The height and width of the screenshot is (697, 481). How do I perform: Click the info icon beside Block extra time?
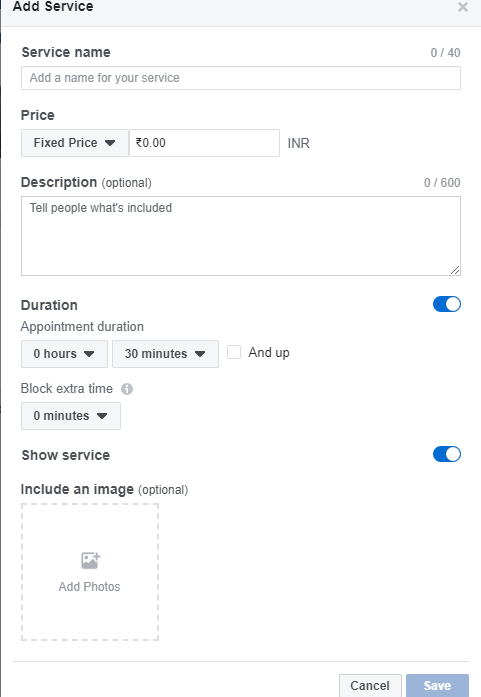tap(127, 389)
